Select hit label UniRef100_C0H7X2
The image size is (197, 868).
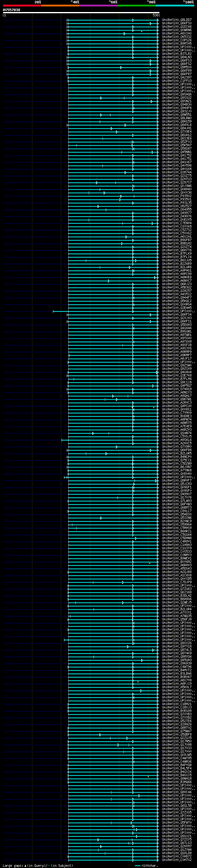177,860
